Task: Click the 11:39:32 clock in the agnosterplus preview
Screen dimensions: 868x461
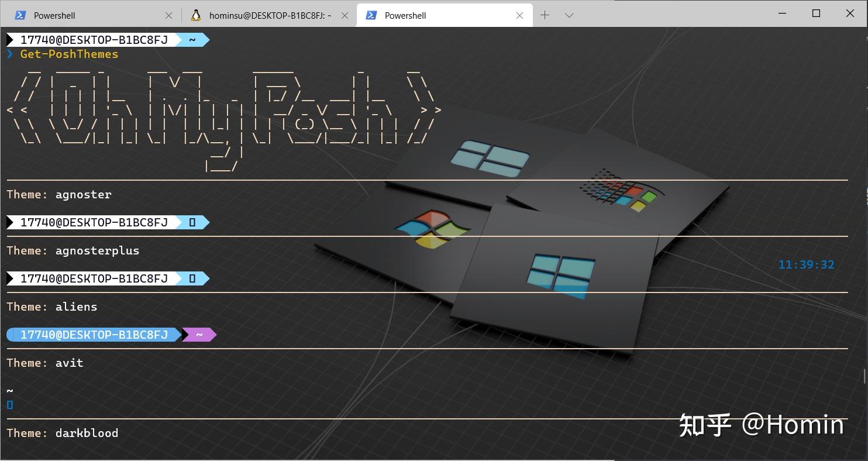Action: coord(806,264)
